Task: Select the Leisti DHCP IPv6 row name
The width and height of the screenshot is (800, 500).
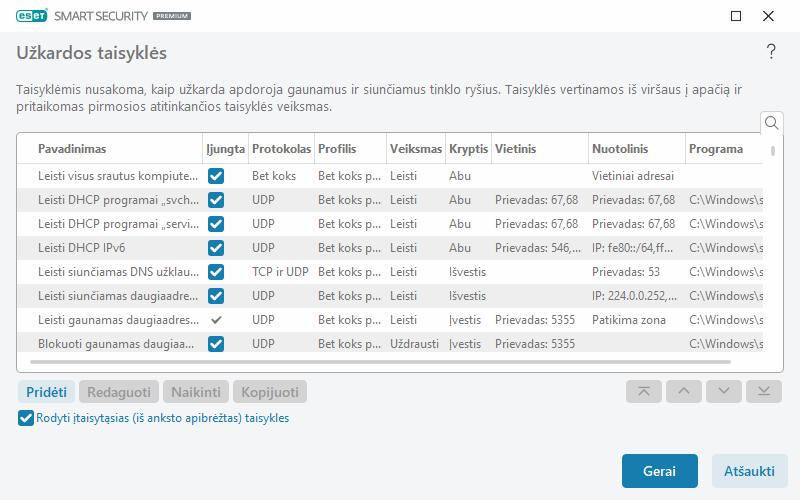Action: pyautogui.click(x=82, y=248)
